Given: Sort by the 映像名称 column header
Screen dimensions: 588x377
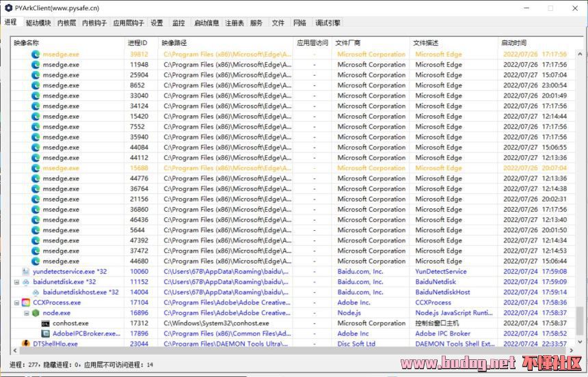Looking at the screenshot, I should click(x=68, y=43).
